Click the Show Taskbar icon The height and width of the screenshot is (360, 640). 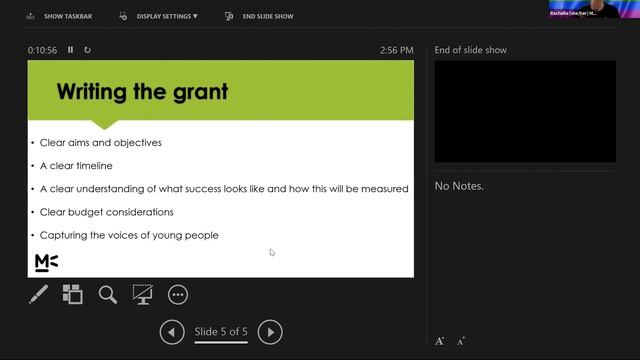tap(31, 16)
